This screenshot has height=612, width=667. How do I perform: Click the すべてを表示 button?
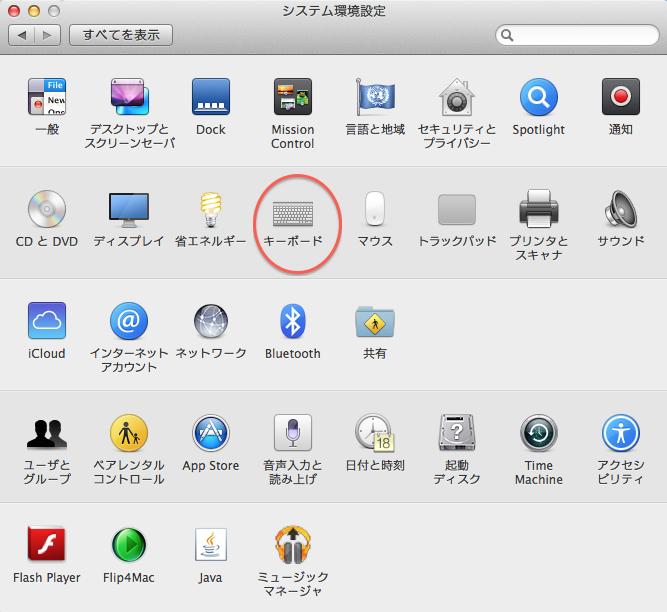click(x=121, y=34)
